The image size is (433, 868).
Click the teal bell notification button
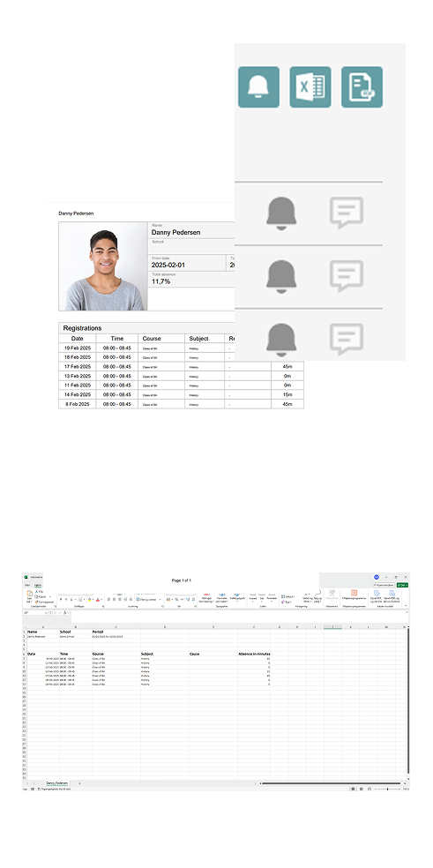tap(258, 87)
